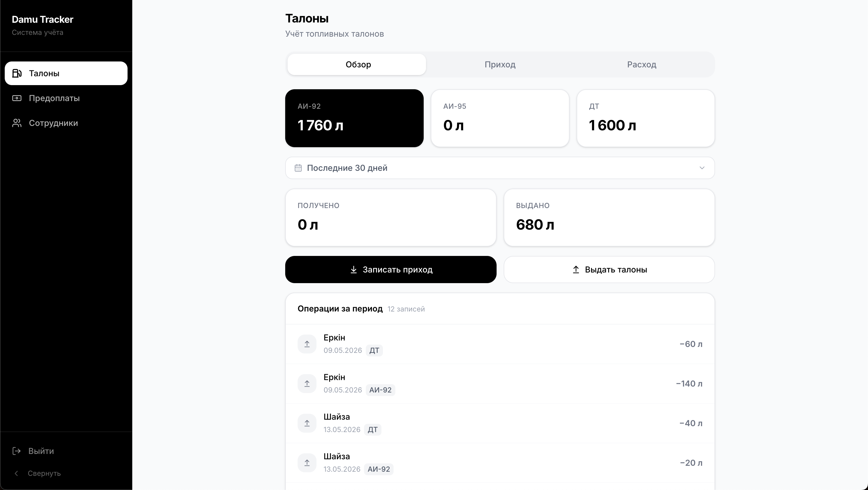Click the upload icon of Еркін АИ-92 row
This screenshot has height=490, width=868.
307,383
